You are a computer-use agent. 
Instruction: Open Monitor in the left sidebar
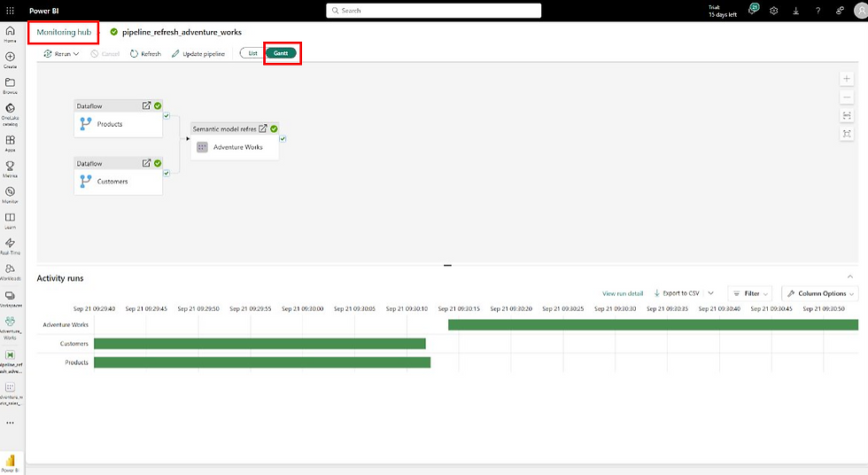pyautogui.click(x=10, y=195)
